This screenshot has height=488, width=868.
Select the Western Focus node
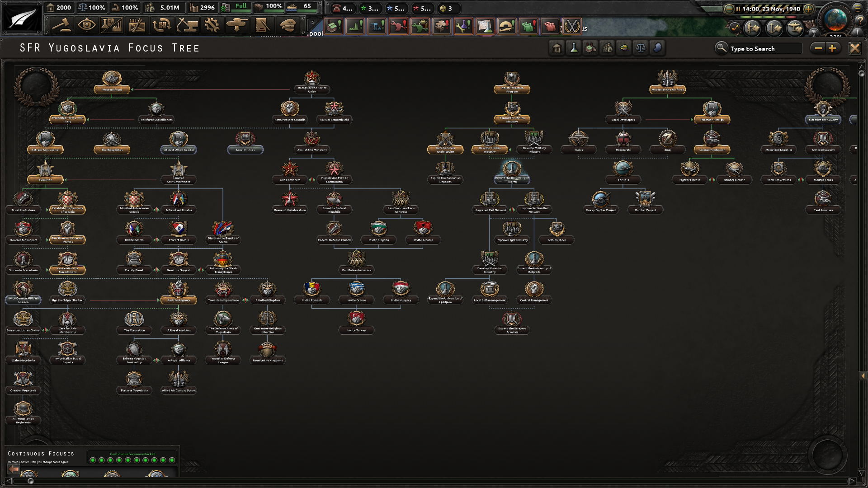point(112,82)
